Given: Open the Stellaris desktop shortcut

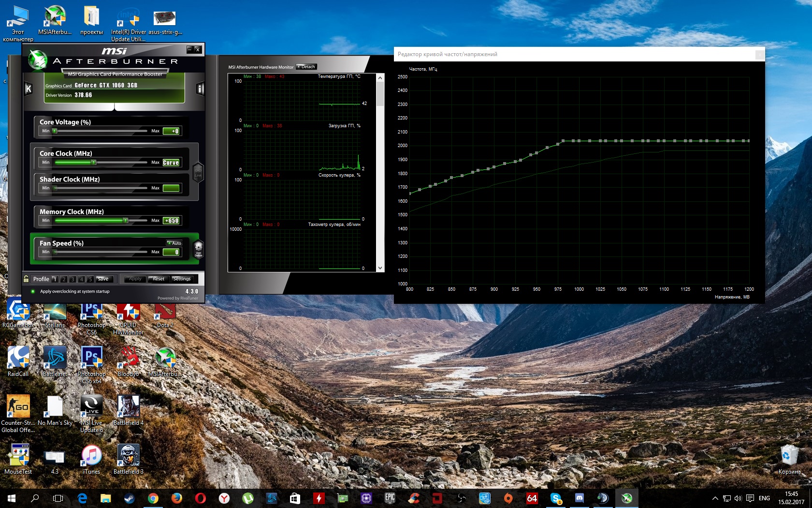Looking at the screenshot, I should click(x=55, y=315).
